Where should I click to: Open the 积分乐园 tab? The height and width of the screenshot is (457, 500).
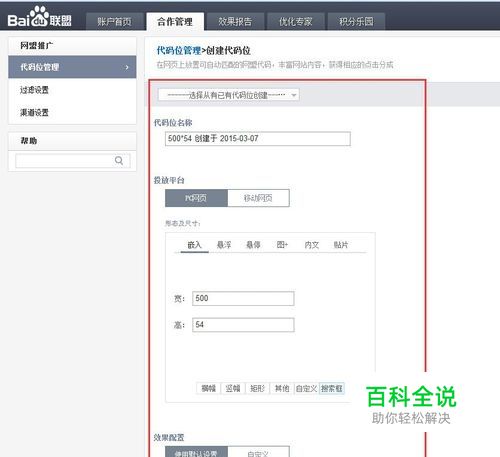click(x=356, y=22)
